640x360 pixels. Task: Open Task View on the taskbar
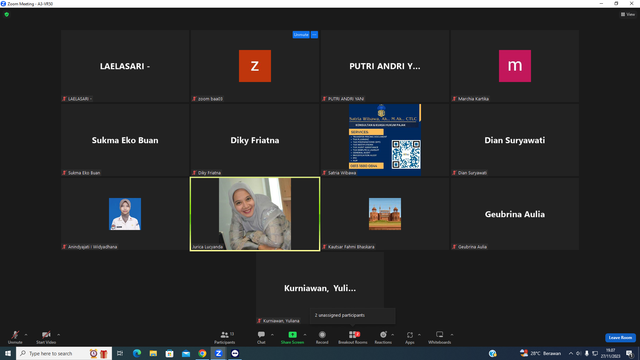tap(120, 353)
